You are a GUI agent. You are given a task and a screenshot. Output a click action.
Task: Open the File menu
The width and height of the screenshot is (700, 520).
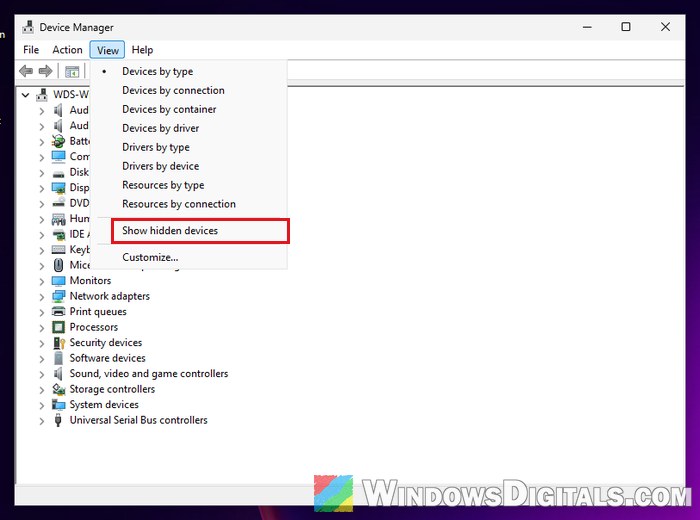31,50
